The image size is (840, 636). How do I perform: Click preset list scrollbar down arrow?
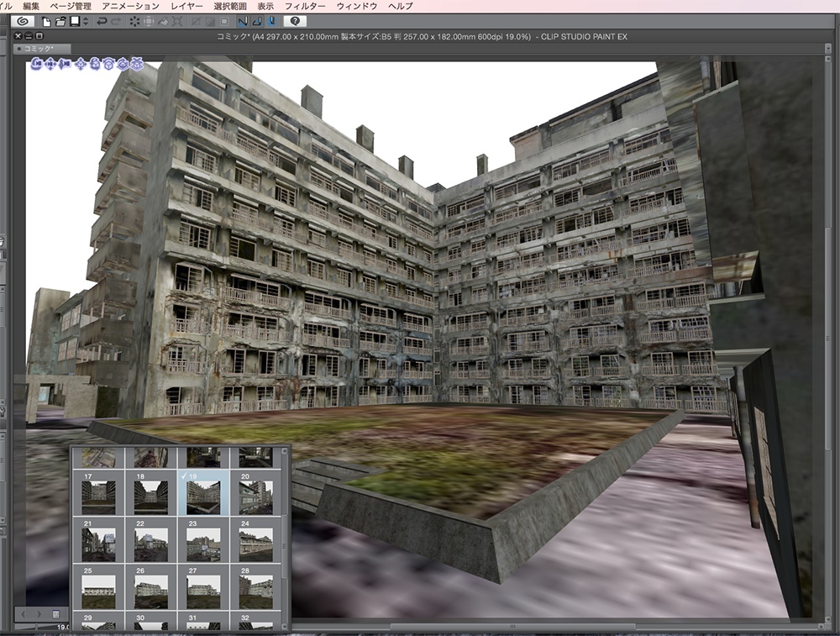(x=285, y=625)
